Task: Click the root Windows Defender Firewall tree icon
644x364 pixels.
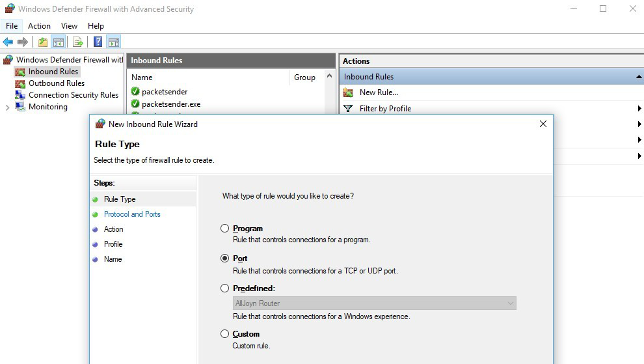Action: (x=8, y=60)
